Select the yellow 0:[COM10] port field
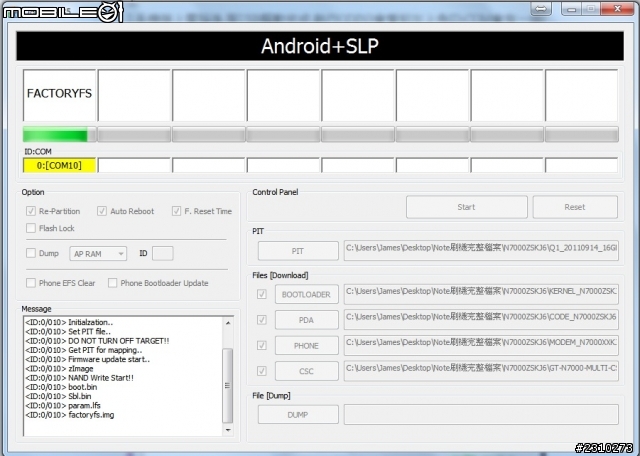Screen dimensions: 640x456 click(x=59, y=165)
